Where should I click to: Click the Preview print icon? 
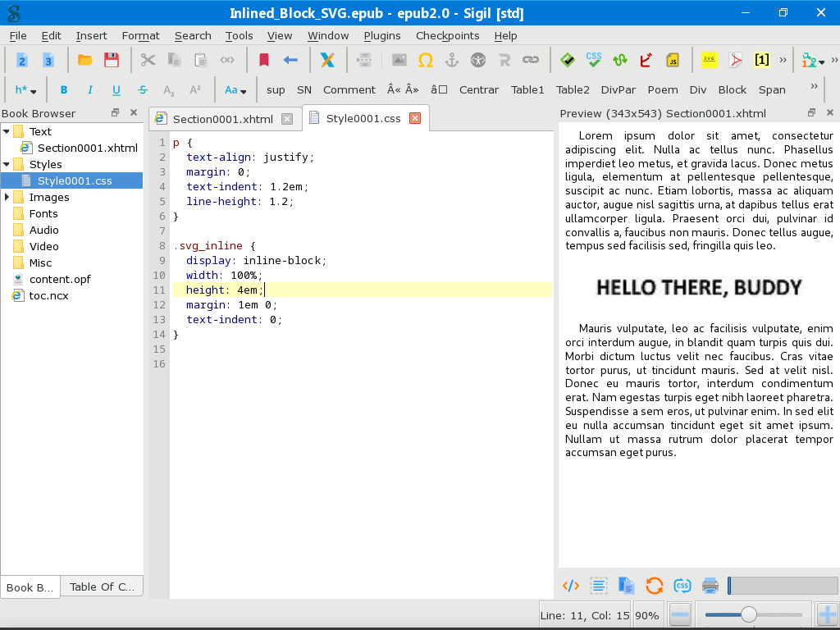tap(710, 586)
